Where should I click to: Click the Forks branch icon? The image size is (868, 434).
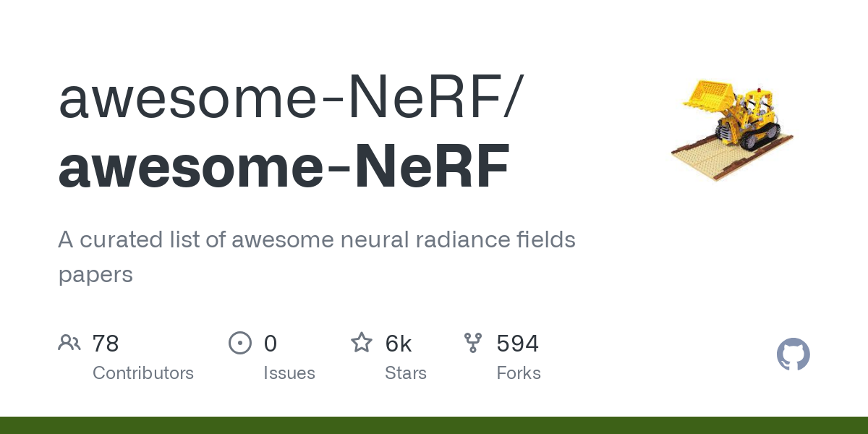[x=473, y=343]
